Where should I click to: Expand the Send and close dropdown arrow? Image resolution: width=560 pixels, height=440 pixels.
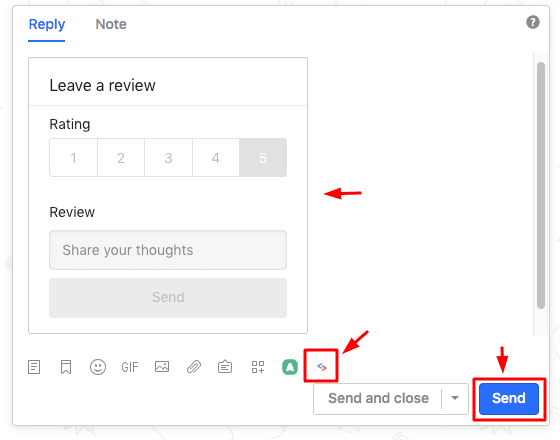tap(455, 398)
